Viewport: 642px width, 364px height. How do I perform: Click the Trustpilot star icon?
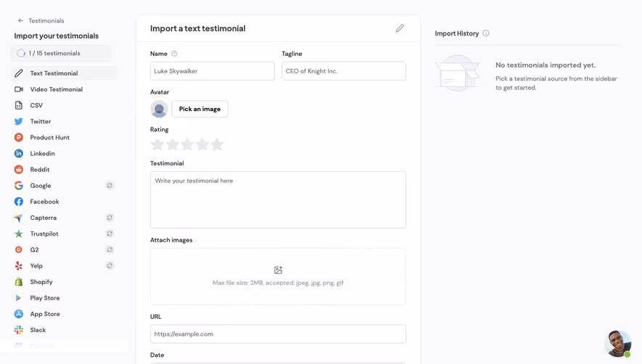pyautogui.click(x=19, y=233)
